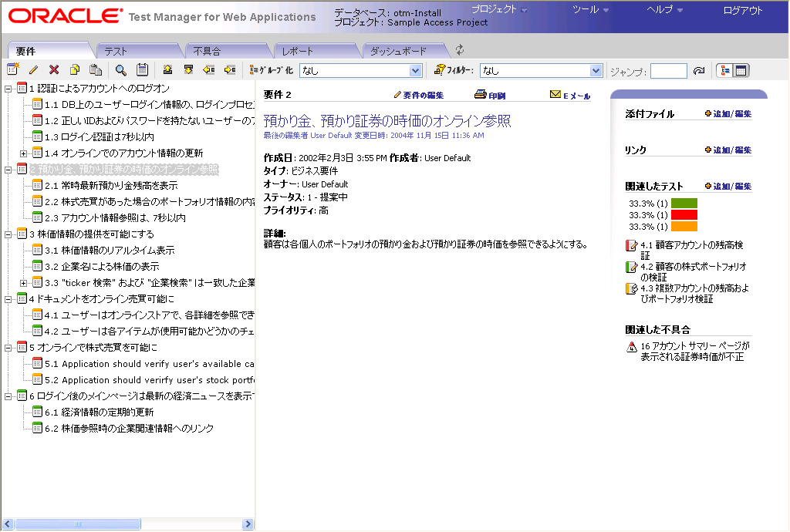This screenshot has height=532, width=790.
Task: Click the envelope icon next to Eメール
Action: click(x=555, y=94)
